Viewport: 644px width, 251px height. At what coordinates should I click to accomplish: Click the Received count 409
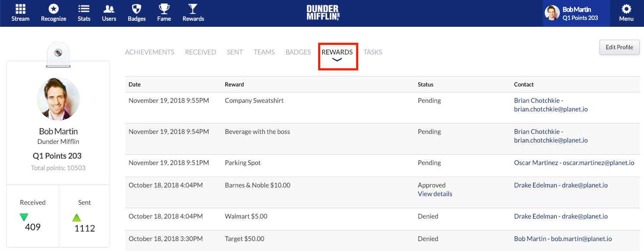tap(33, 227)
